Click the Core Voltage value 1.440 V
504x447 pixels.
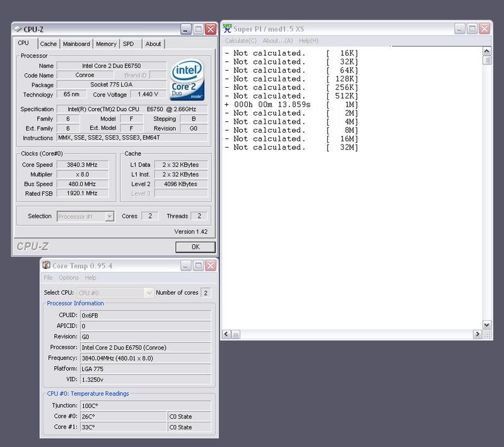(148, 94)
